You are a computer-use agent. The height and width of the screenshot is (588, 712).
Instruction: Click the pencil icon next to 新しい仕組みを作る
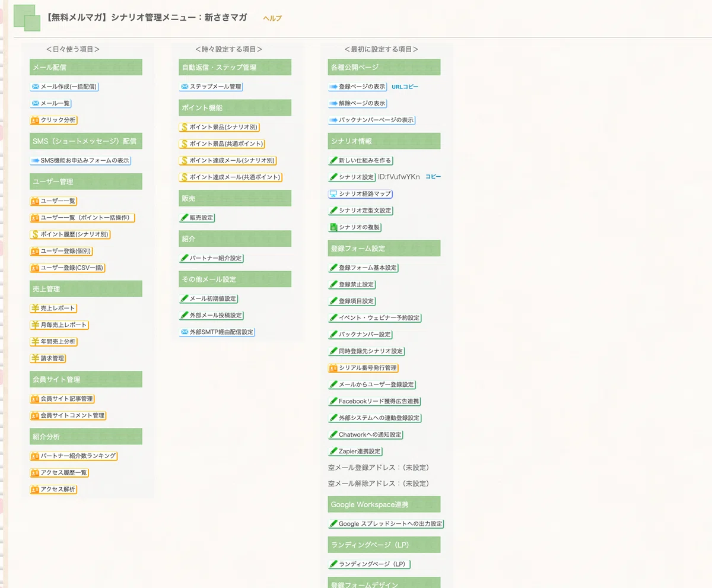click(333, 160)
